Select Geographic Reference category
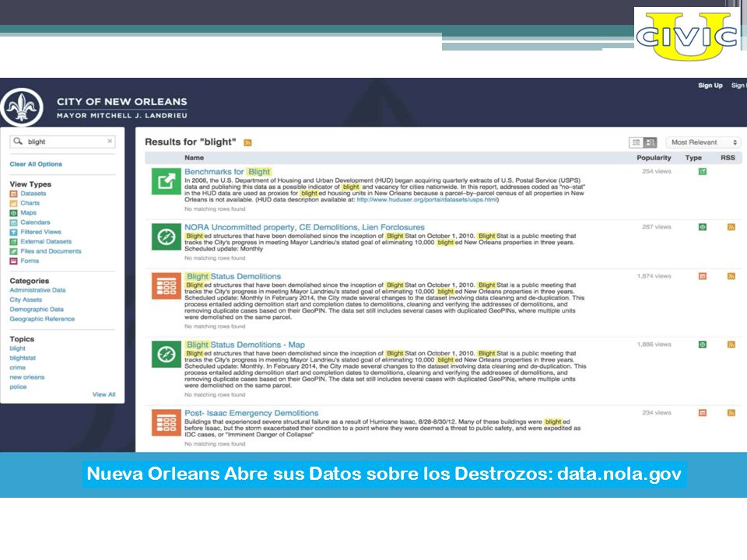 point(42,319)
